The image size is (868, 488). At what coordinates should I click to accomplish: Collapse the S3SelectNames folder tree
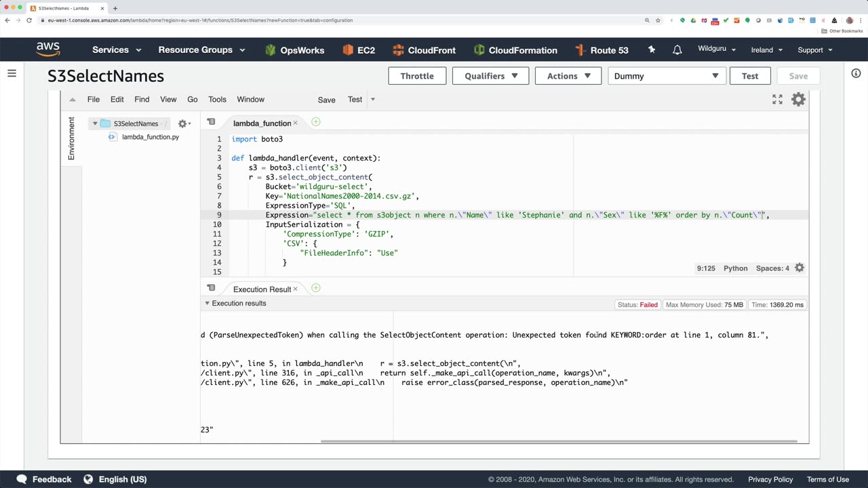point(95,124)
